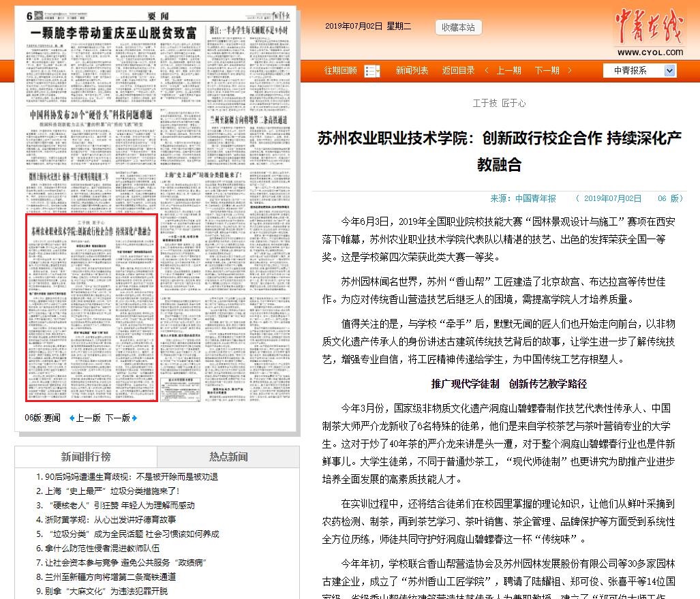Click the red-outlined 苏州农业职业技术学院 article on page image

tap(91, 307)
